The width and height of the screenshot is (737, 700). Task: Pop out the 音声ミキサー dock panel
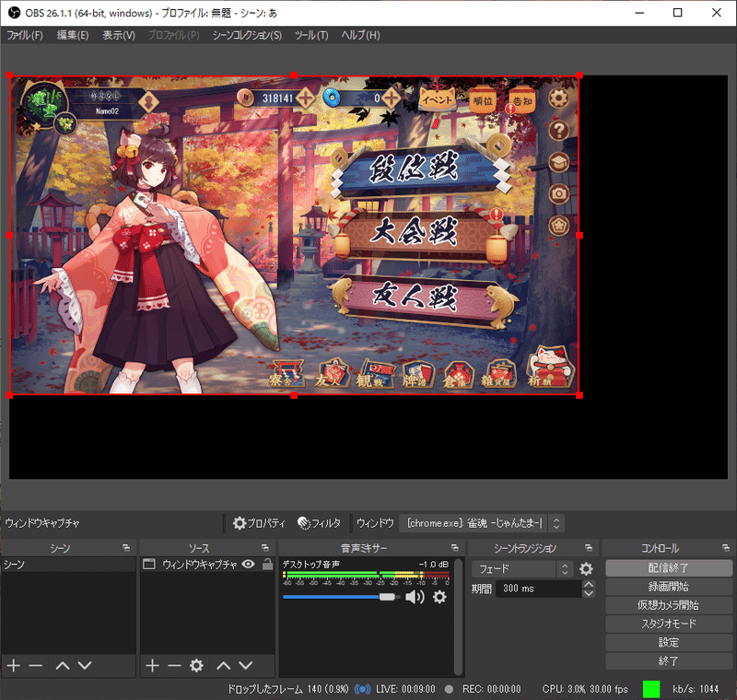coord(454,548)
